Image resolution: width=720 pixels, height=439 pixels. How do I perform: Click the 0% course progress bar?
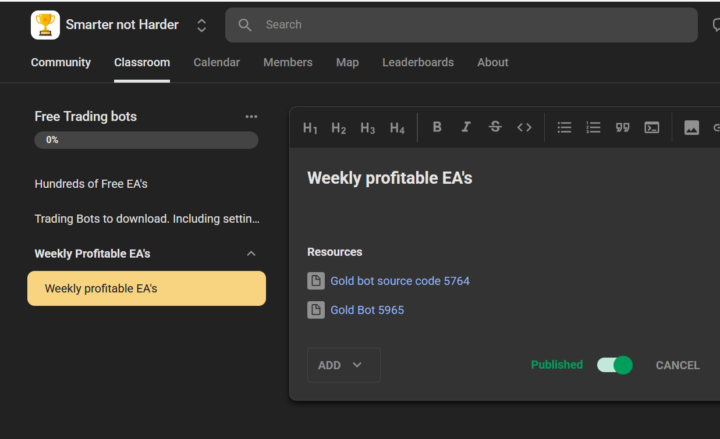pos(146,140)
